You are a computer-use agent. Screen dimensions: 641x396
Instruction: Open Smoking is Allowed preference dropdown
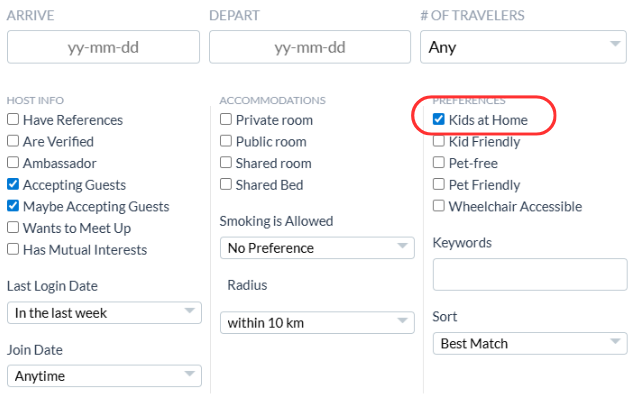(x=317, y=248)
